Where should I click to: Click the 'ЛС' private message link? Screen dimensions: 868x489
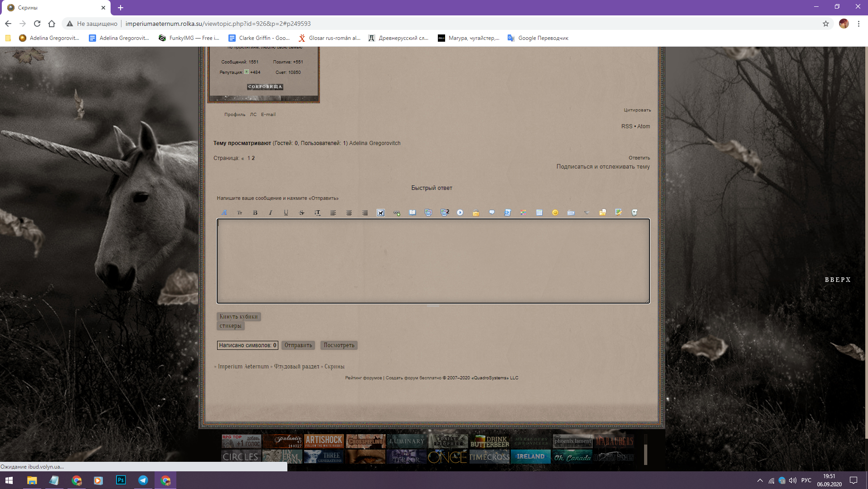(253, 115)
